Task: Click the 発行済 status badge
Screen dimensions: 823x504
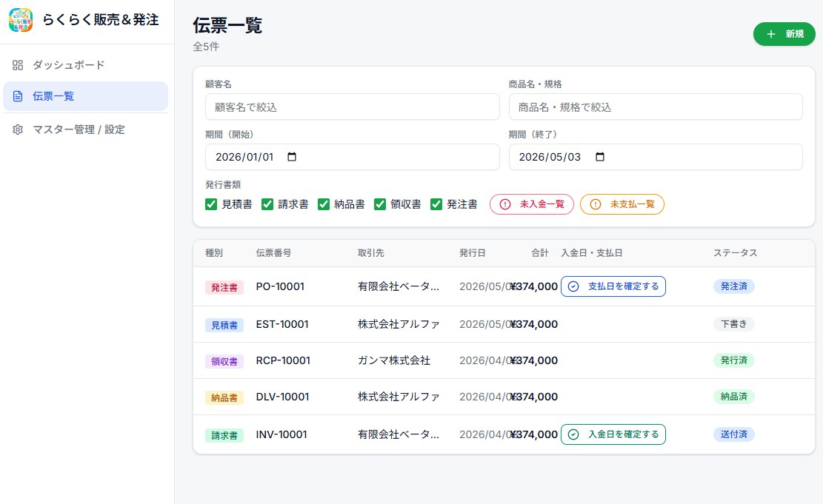Action: pos(734,360)
